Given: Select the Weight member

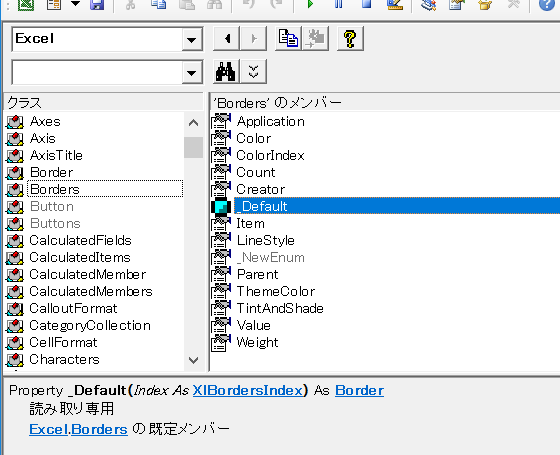Looking at the screenshot, I should click(257, 342).
